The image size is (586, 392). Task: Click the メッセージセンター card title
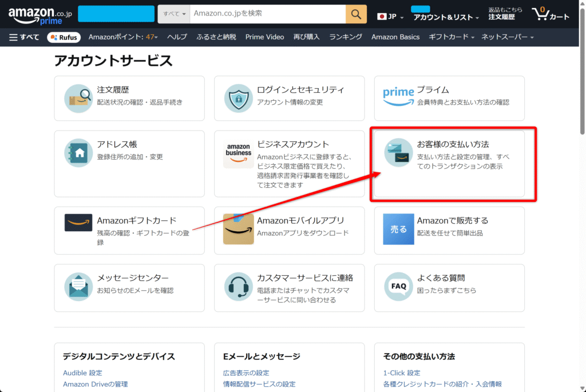point(133,278)
